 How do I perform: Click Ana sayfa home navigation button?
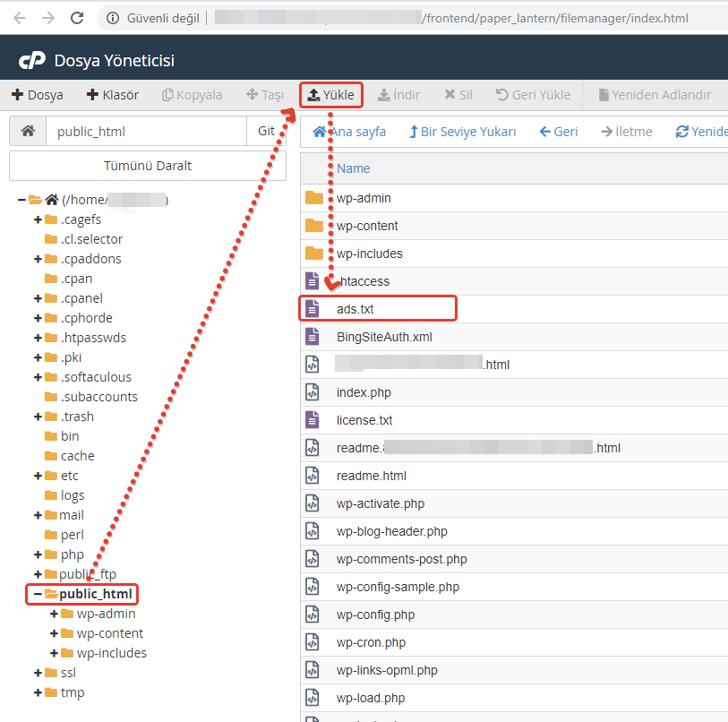(349, 132)
